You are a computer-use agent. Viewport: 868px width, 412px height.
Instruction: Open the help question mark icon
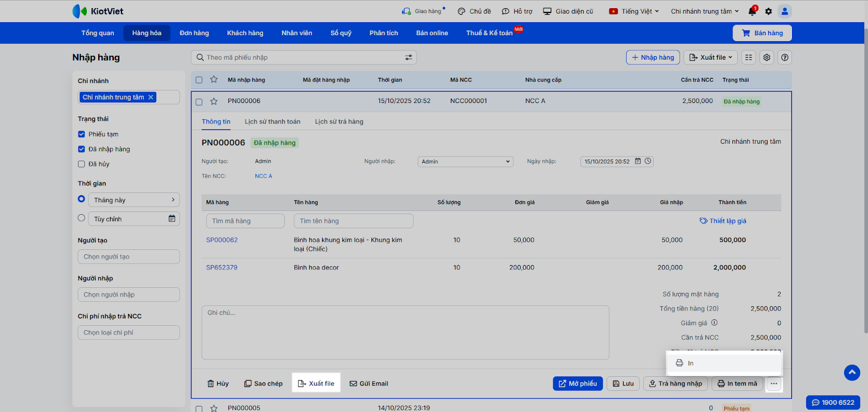click(784, 57)
